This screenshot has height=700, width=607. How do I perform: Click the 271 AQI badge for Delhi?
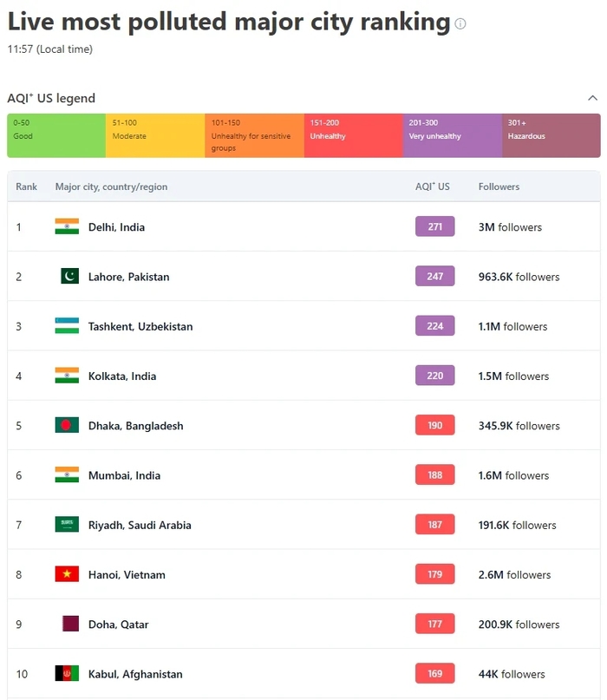tap(434, 226)
